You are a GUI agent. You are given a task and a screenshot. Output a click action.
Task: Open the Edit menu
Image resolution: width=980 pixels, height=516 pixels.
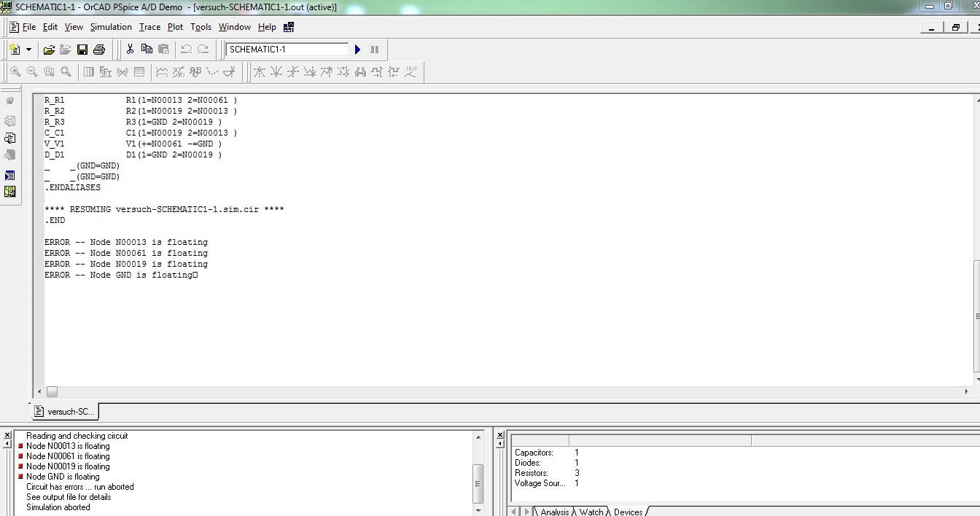click(50, 27)
